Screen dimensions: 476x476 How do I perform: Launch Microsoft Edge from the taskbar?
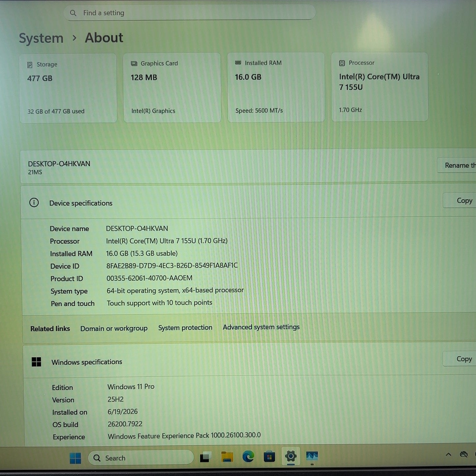tap(248, 456)
